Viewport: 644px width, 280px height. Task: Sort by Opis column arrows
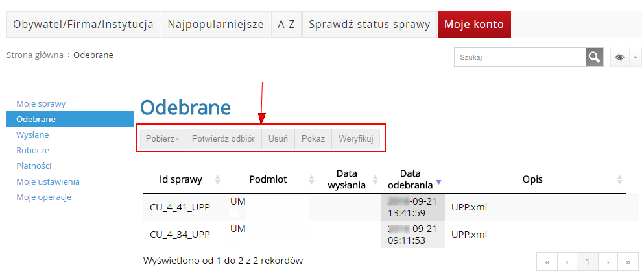click(619, 179)
